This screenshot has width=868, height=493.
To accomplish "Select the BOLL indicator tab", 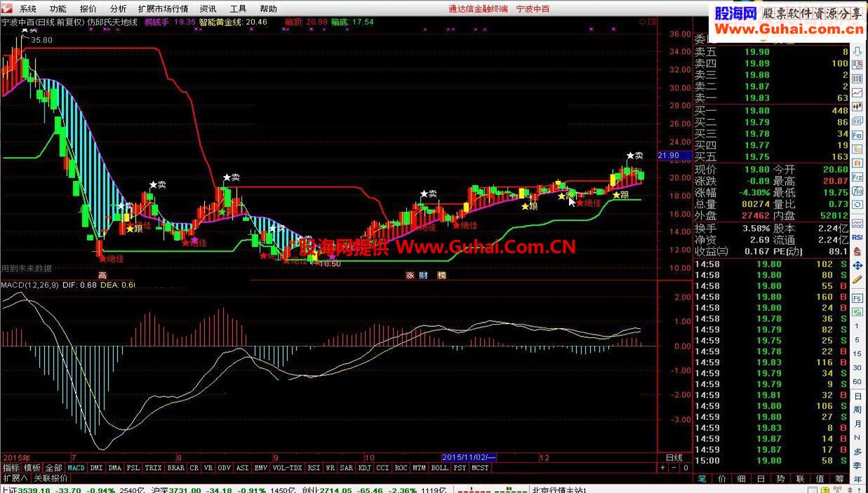I will pos(439,468).
